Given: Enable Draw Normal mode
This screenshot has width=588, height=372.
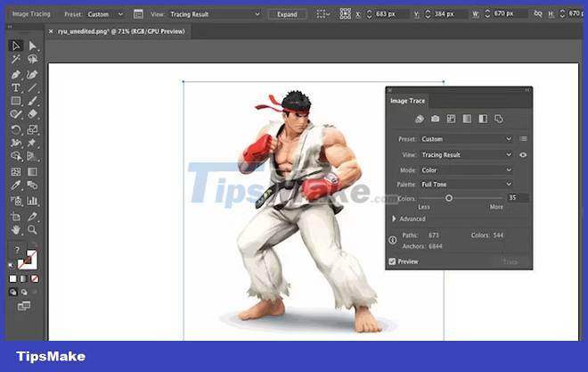Looking at the screenshot, I should click(x=13, y=292).
